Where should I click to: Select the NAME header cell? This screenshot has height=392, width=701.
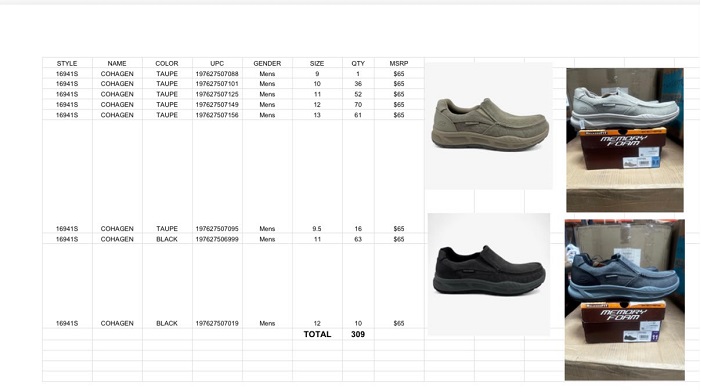[x=117, y=63]
